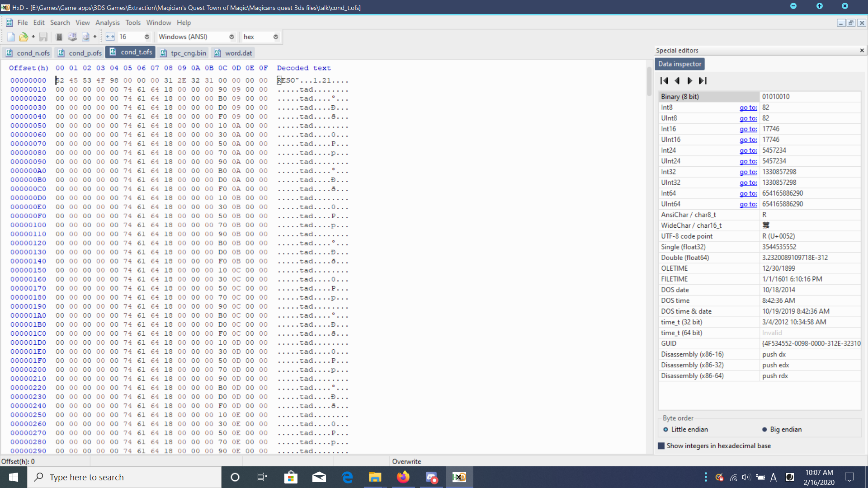Click the hex editor vertical scrollbar thumb
This screenshot has width=868, height=488.
click(649, 81)
